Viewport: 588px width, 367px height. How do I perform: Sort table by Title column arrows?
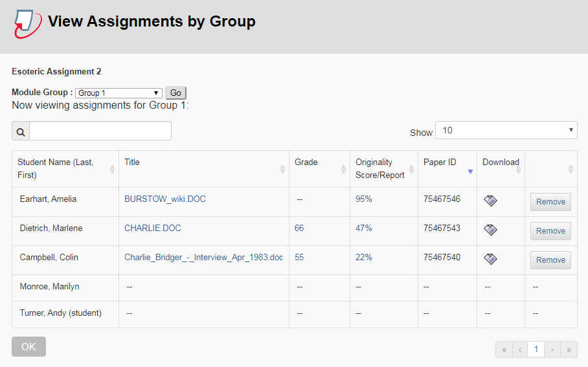pyautogui.click(x=282, y=169)
